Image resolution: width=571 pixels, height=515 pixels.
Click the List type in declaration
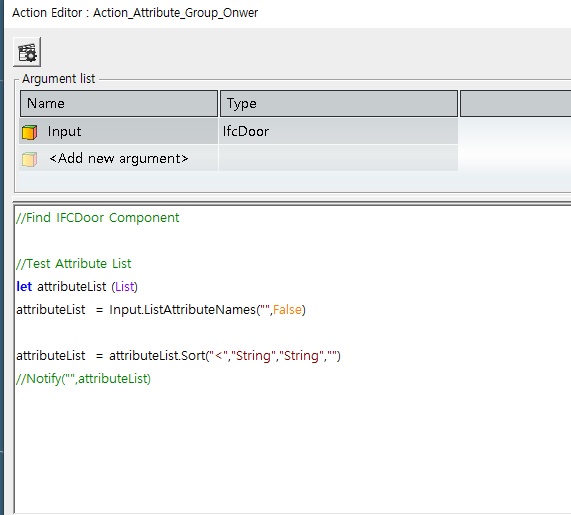(x=125, y=287)
